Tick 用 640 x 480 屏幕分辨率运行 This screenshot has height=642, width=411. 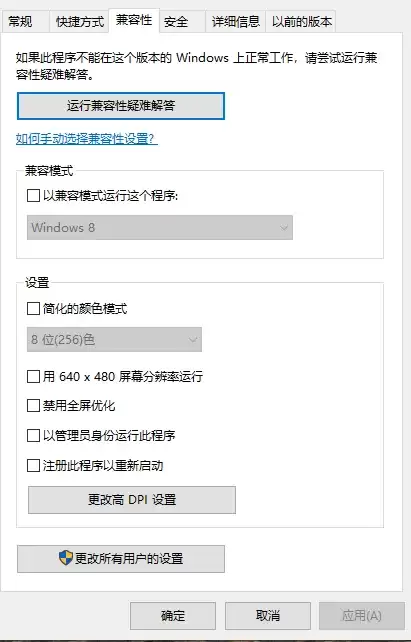[33, 376]
